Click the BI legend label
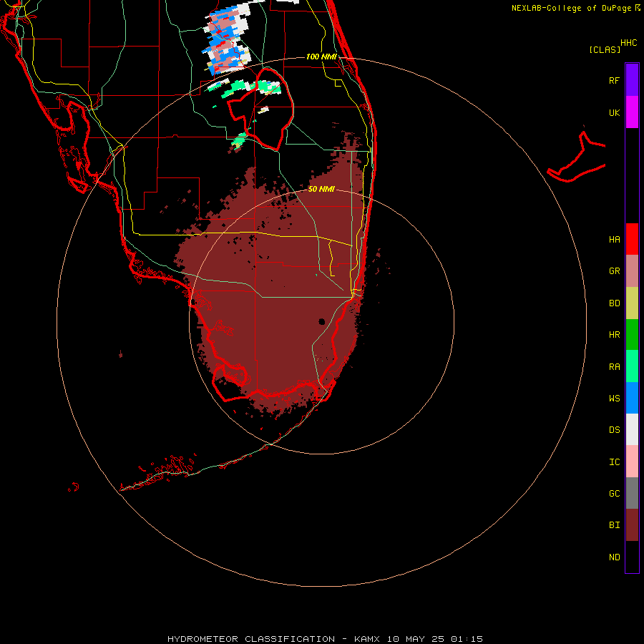Viewport: 644px width, 644px height. [x=614, y=525]
